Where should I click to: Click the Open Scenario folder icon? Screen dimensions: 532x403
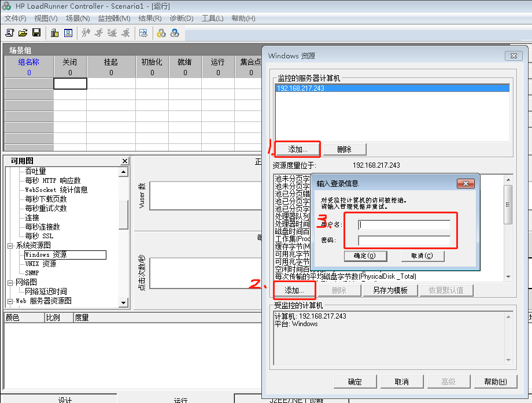coord(23,33)
